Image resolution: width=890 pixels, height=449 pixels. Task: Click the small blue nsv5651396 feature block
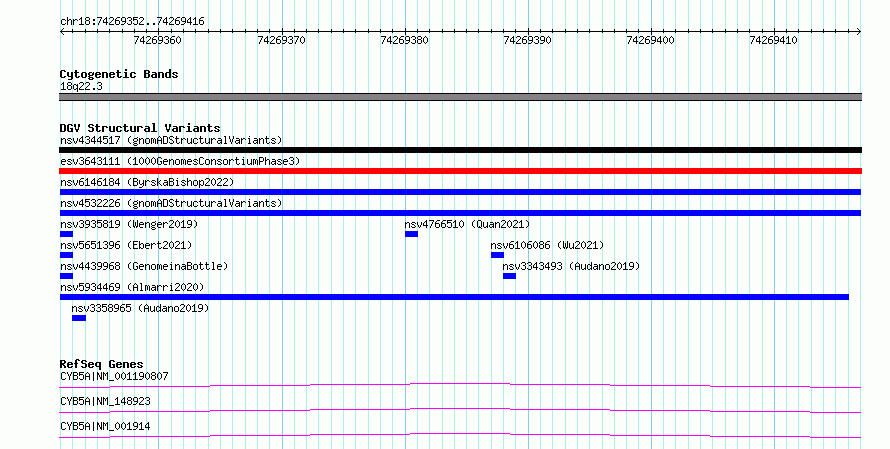coord(66,255)
